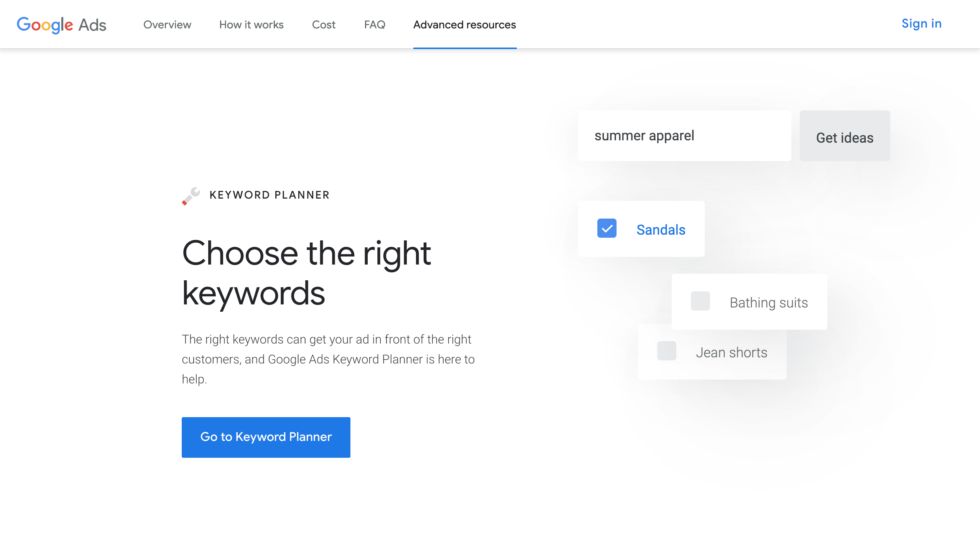The image size is (980, 559).
Task: Select the Sandals keyword label
Action: pos(661,230)
